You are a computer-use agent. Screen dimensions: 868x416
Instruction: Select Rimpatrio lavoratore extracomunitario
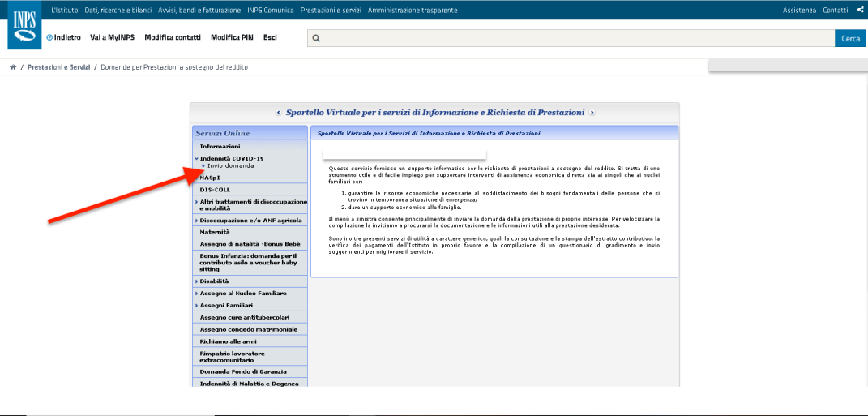coord(250,357)
